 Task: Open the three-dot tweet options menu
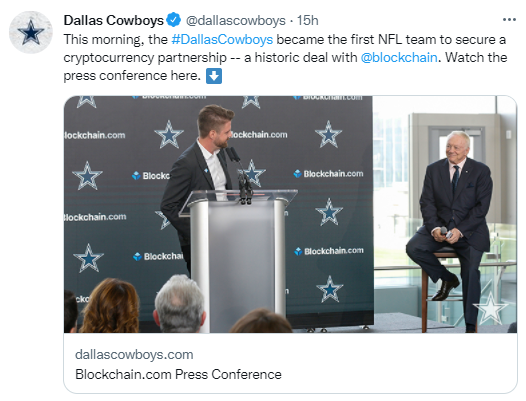509,20
